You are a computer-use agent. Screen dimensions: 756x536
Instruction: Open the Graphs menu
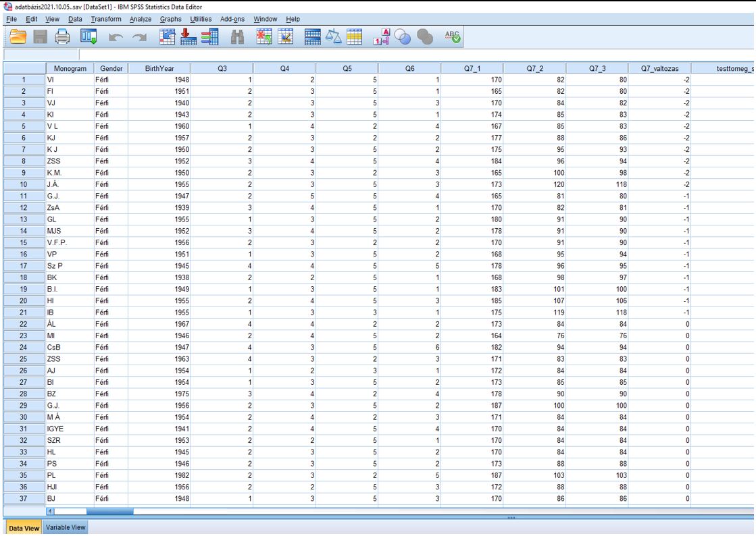coord(170,19)
